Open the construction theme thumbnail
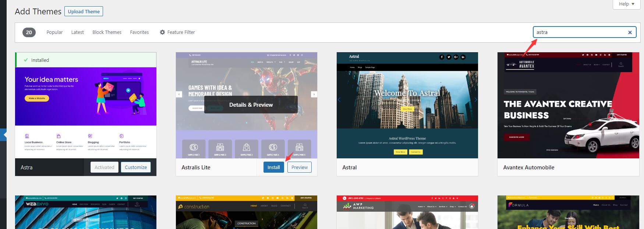Image resolution: width=644 pixels, height=229 pixels. tap(247, 212)
